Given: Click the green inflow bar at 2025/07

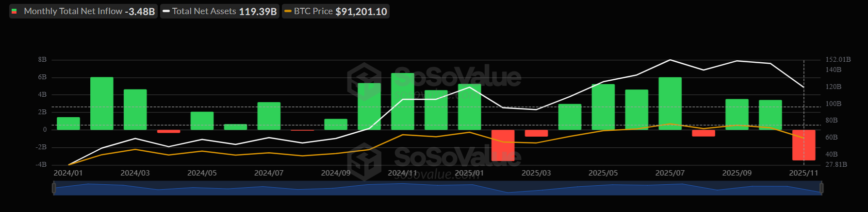Looking at the screenshot, I should click(x=670, y=103).
